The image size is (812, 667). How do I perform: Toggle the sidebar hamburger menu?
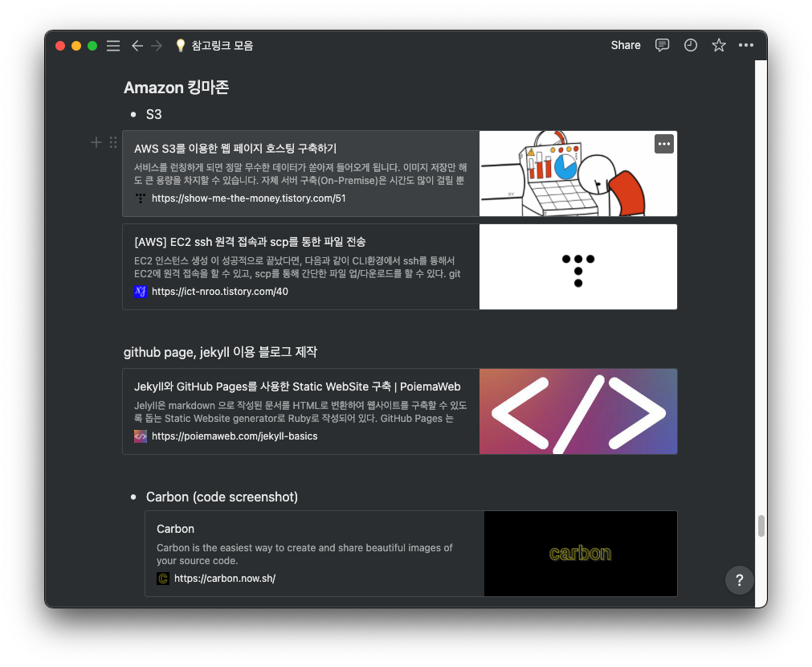[x=113, y=46]
